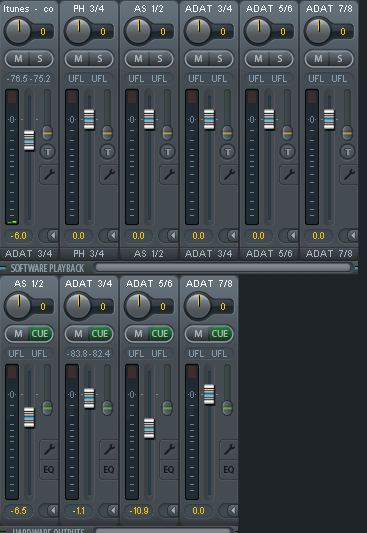Click the pan knob on PH 3/4 channel
This screenshot has width=367, height=533.
tap(78, 31)
